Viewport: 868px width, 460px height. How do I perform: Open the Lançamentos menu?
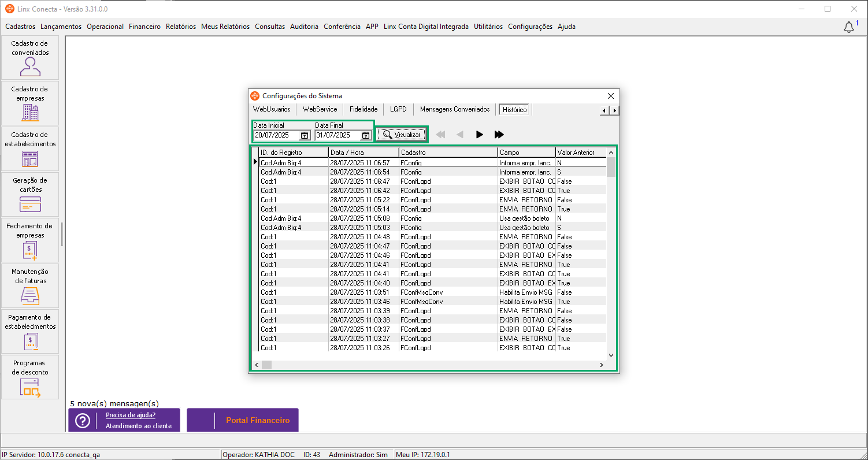point(61,27)
